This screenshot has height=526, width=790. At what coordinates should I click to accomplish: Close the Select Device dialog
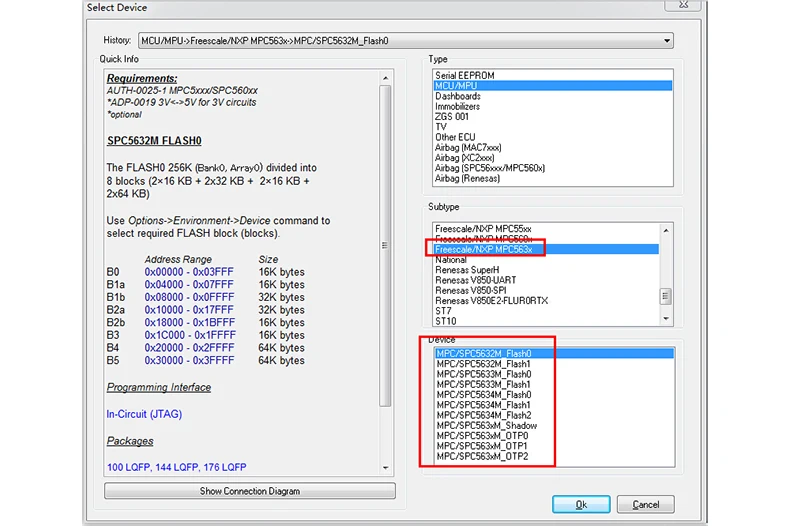[683, 5]
